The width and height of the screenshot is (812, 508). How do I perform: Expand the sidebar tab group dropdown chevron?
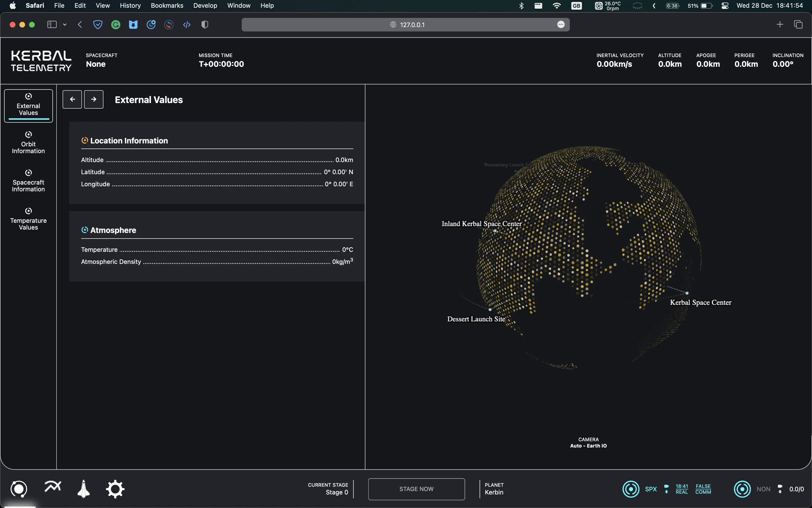click(65, 24)
